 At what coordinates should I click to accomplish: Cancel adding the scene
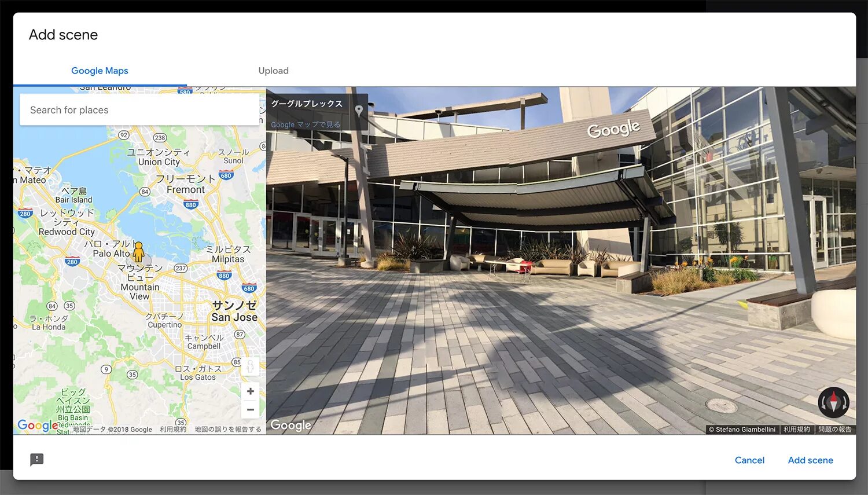pyautogui.click(x=749, y=460)
